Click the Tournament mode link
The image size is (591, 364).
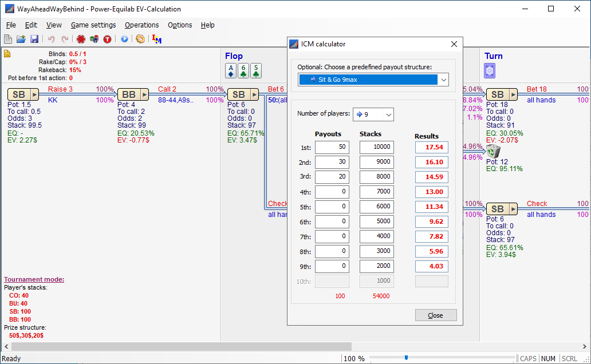click(34, 279)
